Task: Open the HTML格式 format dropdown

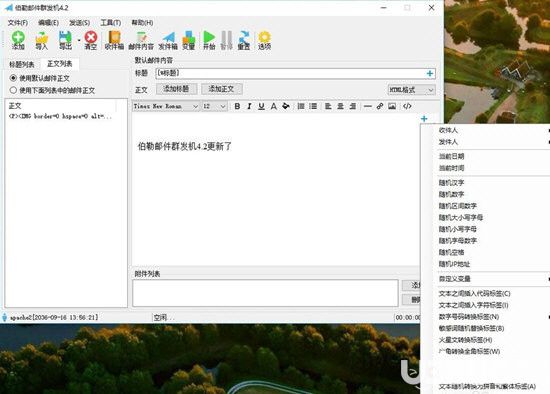Action: (412, 90)
